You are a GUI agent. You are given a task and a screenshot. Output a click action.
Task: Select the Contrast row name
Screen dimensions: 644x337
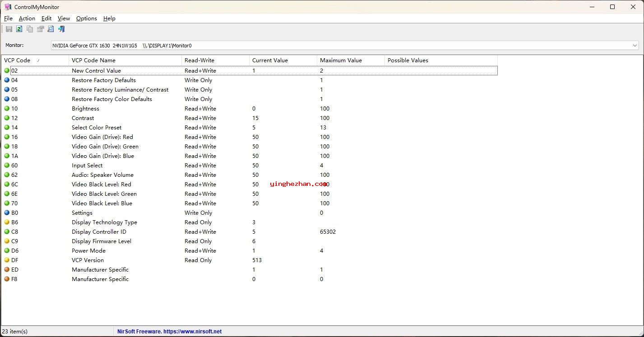tap(83, 118)
